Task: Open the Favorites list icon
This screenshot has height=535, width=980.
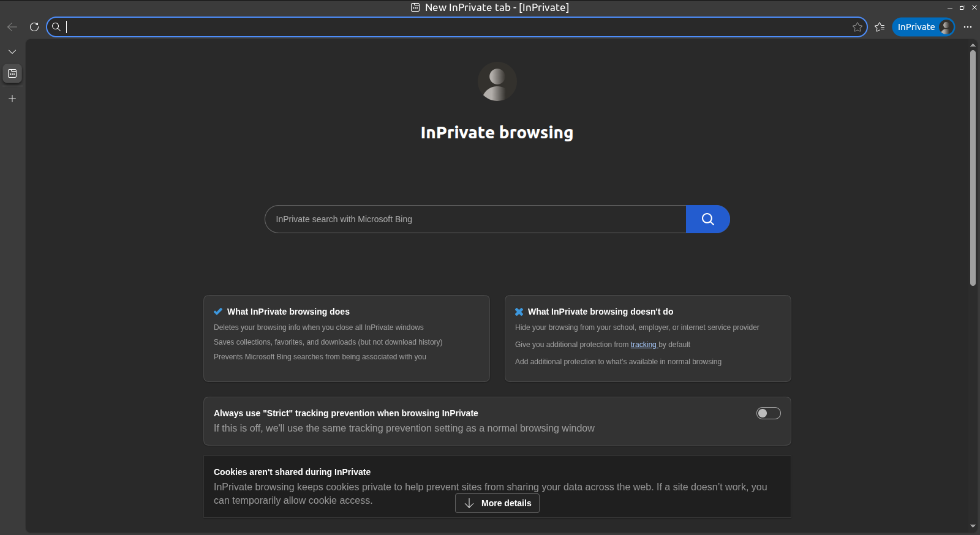Action: [x=880, y=27]
